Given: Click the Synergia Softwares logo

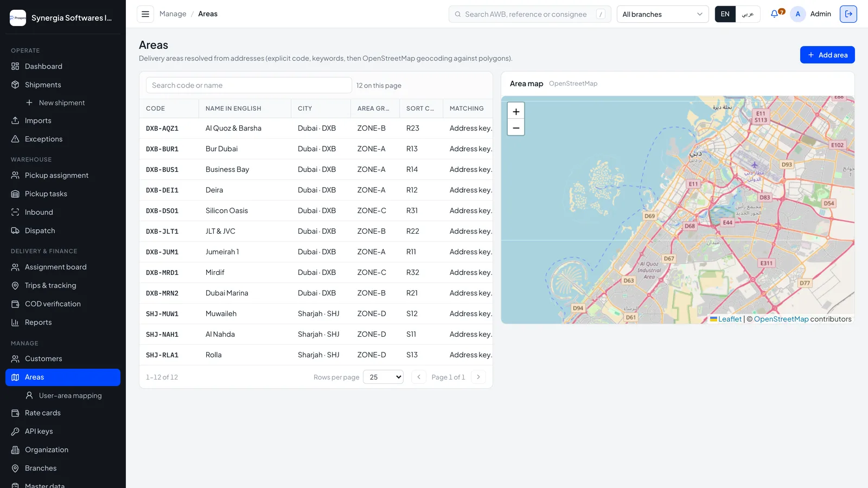Looking at the screenshot, I should pyautogui.click(x=18, y=18).
